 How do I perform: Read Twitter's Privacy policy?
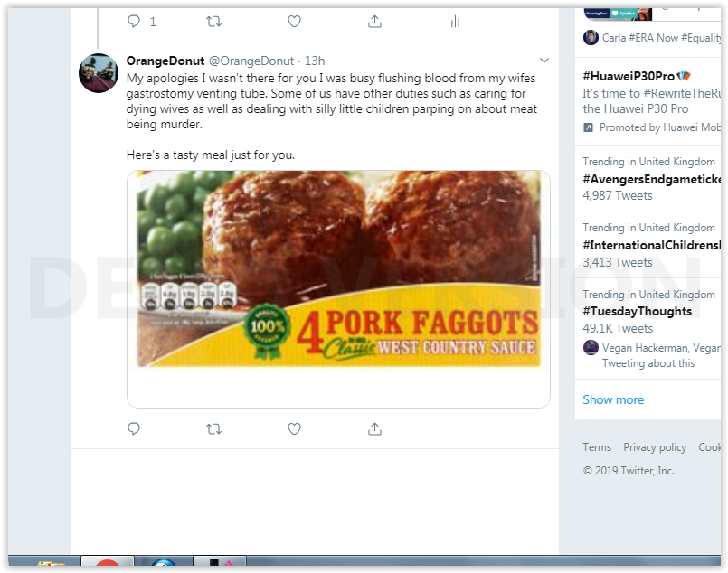[x=655, y=446]
